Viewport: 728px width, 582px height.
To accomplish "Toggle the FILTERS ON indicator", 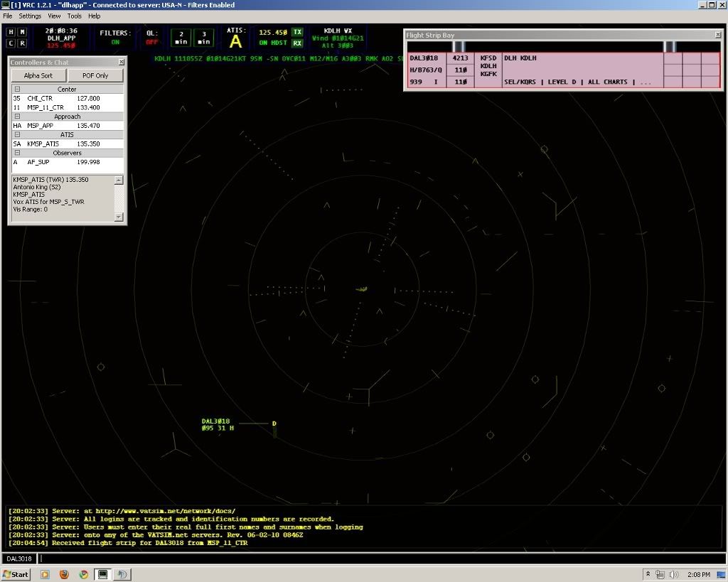I will point(114,42).
